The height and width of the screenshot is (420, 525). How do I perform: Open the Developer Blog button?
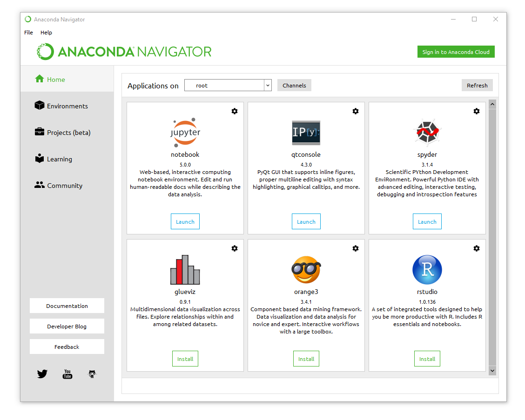coord(67,327)
